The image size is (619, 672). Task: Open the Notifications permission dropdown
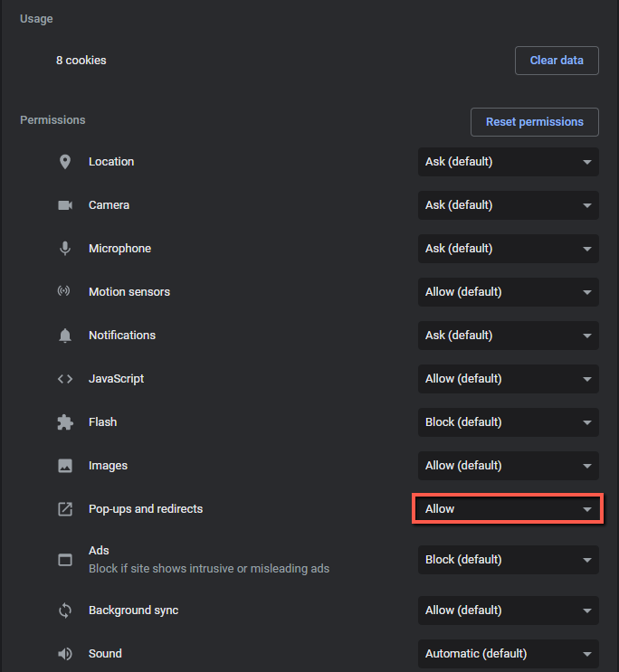coord(509,336)
